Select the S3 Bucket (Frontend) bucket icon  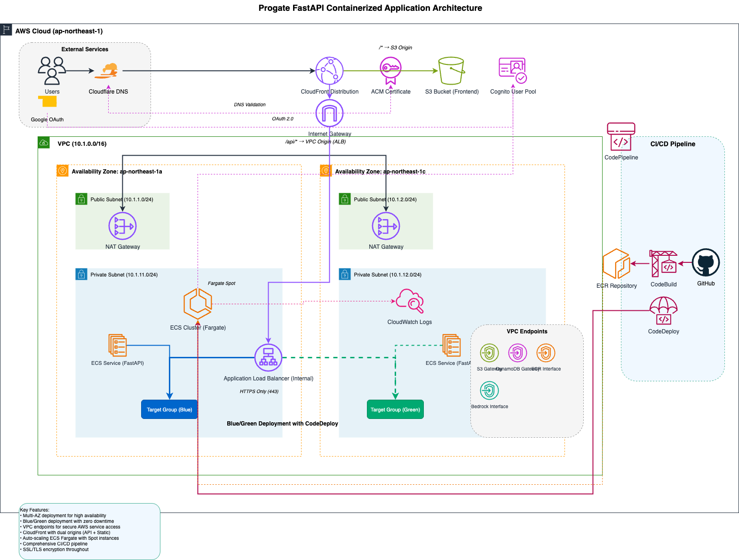(x=452, y=71)
